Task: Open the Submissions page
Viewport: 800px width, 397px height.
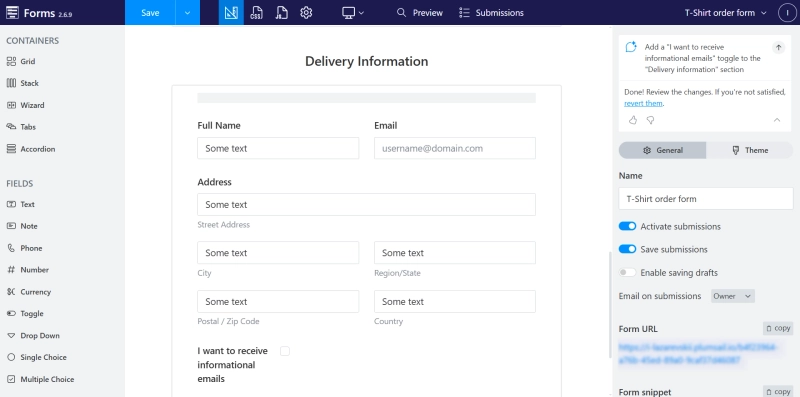Action: click(x=491, y=13)
